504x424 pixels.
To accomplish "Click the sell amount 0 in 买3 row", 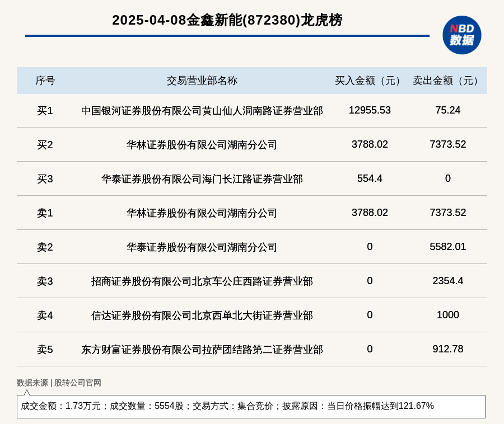I will pyautogui.click(x=448, y=178).
